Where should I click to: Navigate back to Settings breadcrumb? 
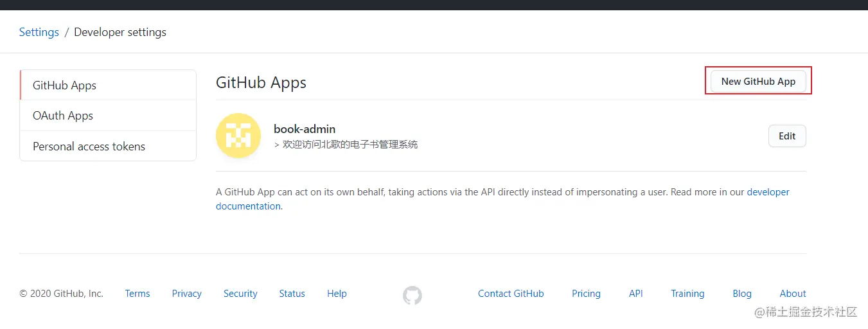[39, 32]
